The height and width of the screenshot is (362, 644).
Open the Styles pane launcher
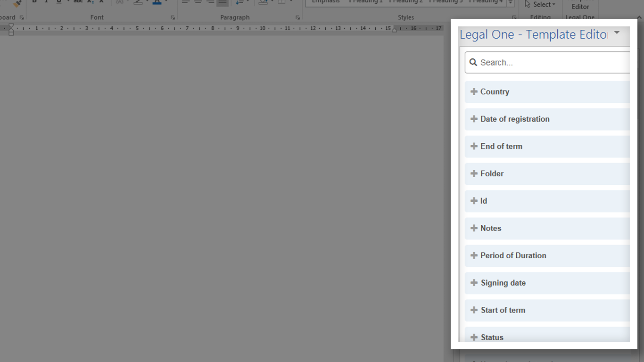click(x=514, y=17)
